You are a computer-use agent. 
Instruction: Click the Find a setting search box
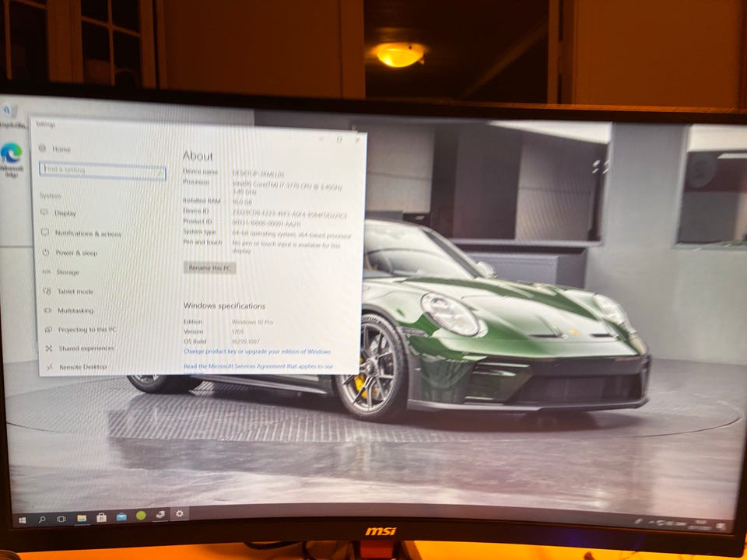103,170
